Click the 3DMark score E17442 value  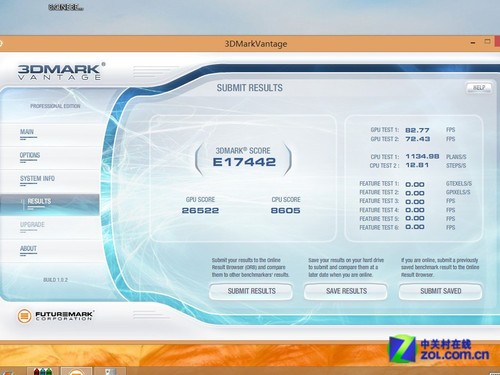(244, 162)
